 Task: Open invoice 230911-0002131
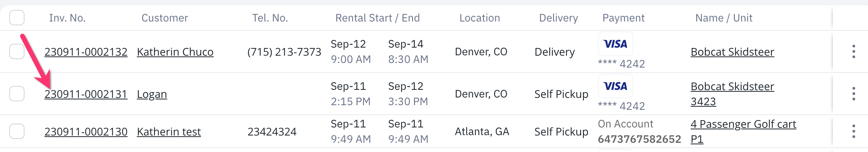(86, 94)
